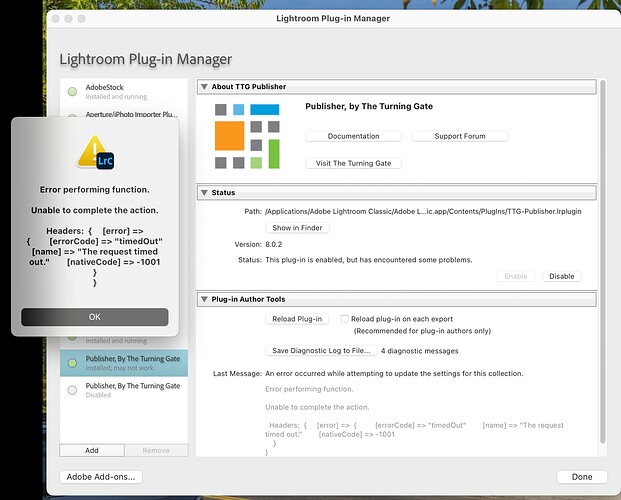Click Show in Finder button

[x=297, y=228]
